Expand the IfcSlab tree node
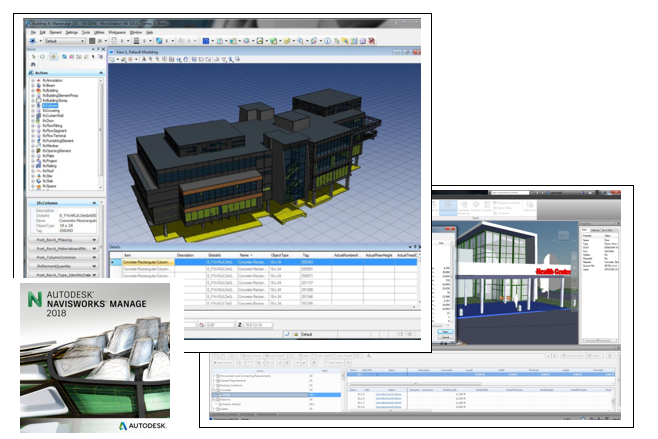Viewport: 658px width, 439px height. (x=33, y=181)
